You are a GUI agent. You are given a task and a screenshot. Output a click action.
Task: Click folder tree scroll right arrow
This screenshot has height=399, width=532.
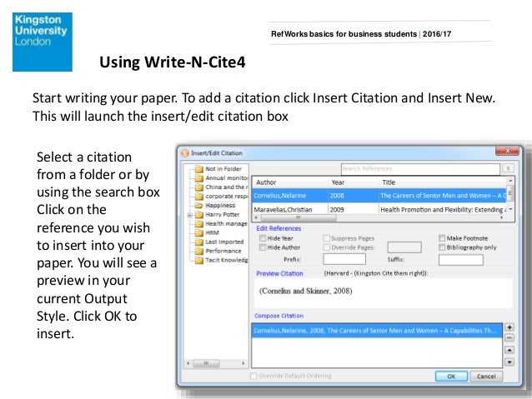coord(243,363)
